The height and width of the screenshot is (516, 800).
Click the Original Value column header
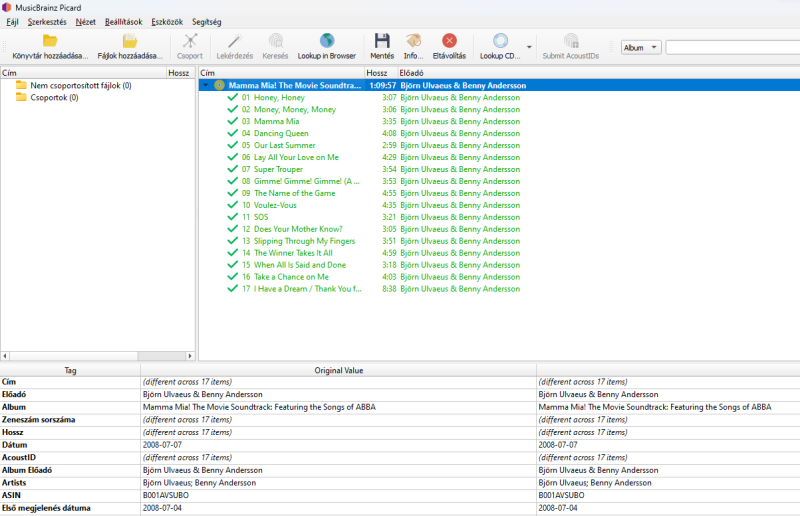tap(339, 371)
